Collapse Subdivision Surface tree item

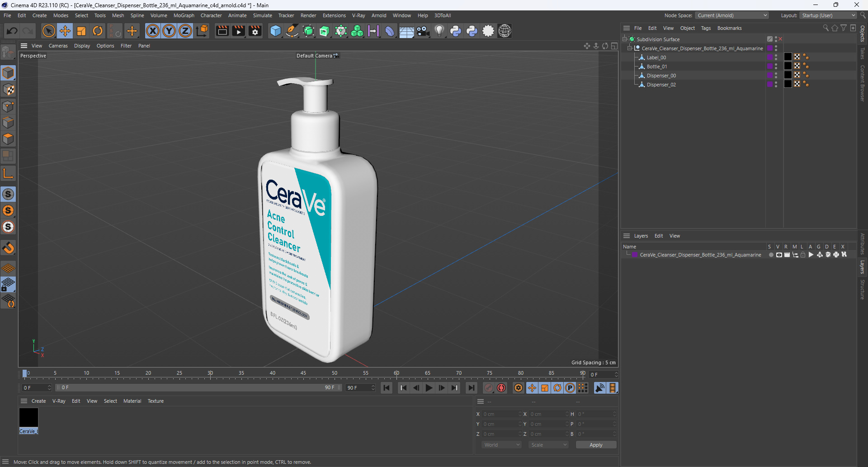624,39
